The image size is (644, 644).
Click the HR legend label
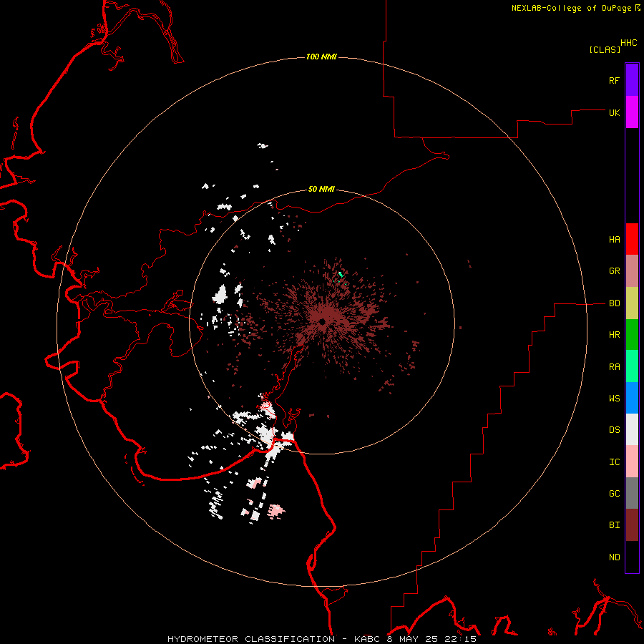(x=614, y=335)
